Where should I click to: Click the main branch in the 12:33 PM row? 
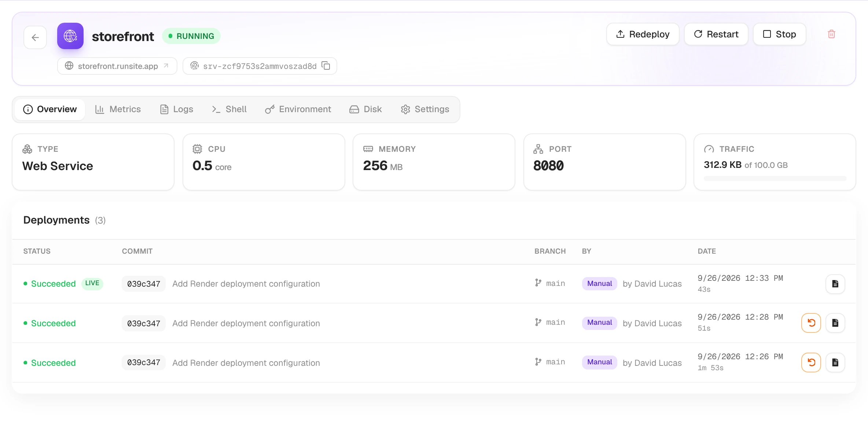(x=550, y=283)
